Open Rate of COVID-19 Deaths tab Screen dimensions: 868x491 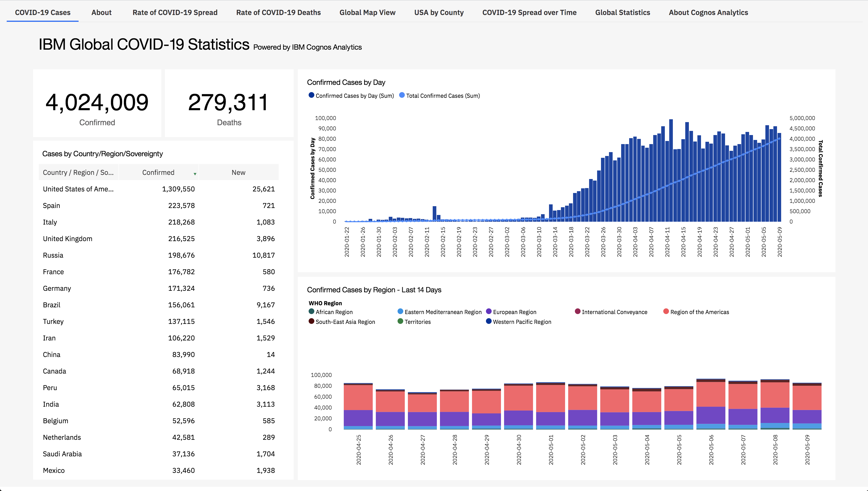(x=278, y=12)
